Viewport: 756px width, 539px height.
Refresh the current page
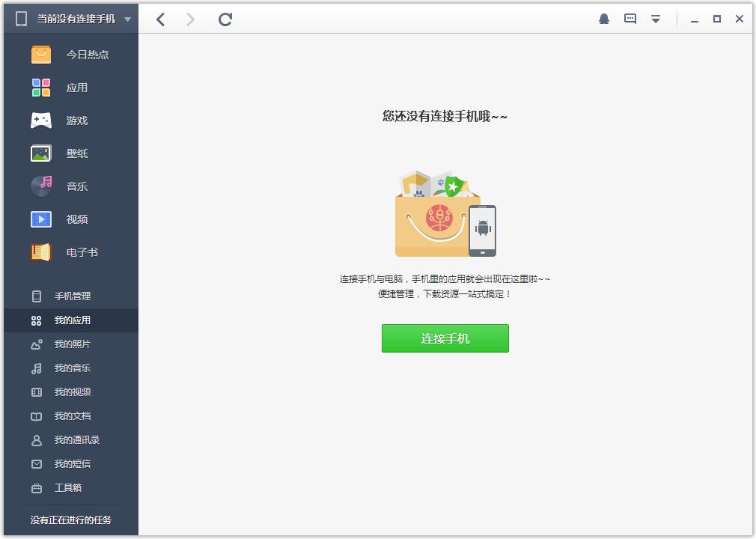225,19
